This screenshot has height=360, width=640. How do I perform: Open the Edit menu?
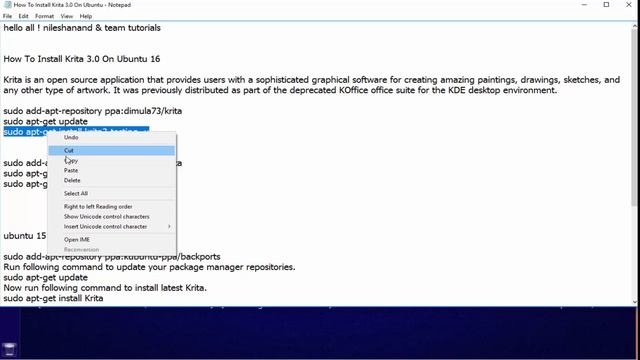(23, 16)
